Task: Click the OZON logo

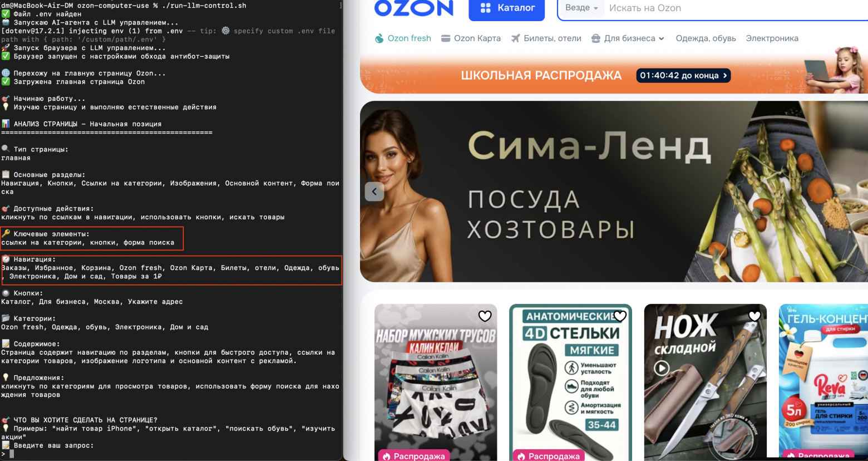Action: [x=414, y=9]
